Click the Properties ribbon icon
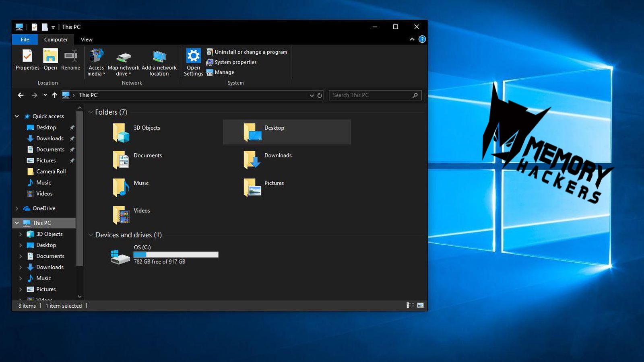 27,56
